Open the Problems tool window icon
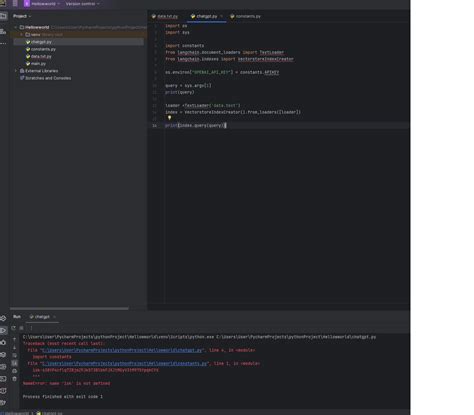Image resolution: width=474 pixels, height=415 pixels. tap(3, 391)
